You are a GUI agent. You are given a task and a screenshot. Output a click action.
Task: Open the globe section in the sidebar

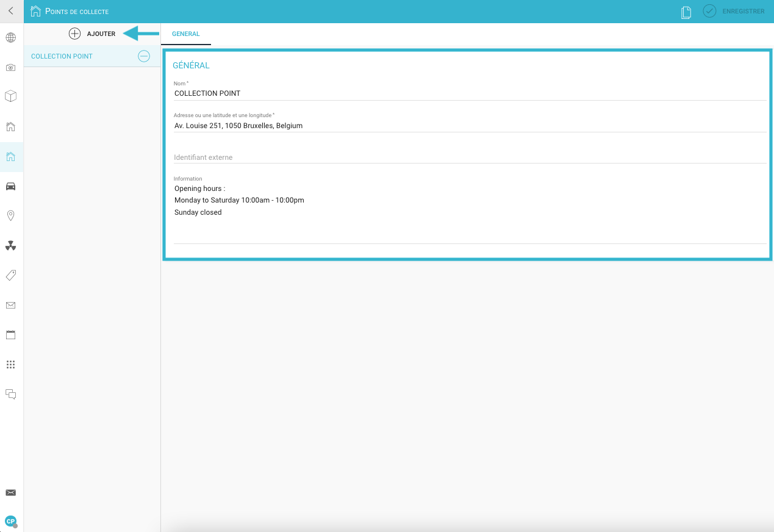(10, 38)
